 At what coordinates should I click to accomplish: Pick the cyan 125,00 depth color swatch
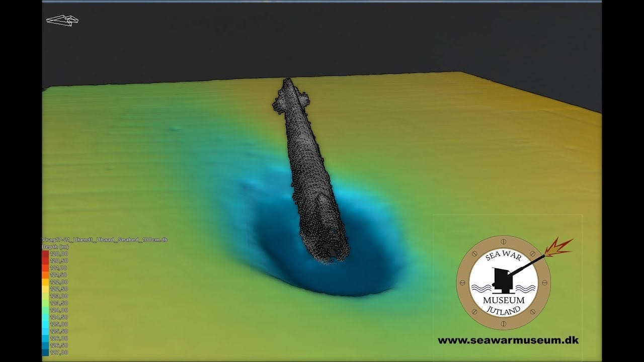click(x=45, y=324)
